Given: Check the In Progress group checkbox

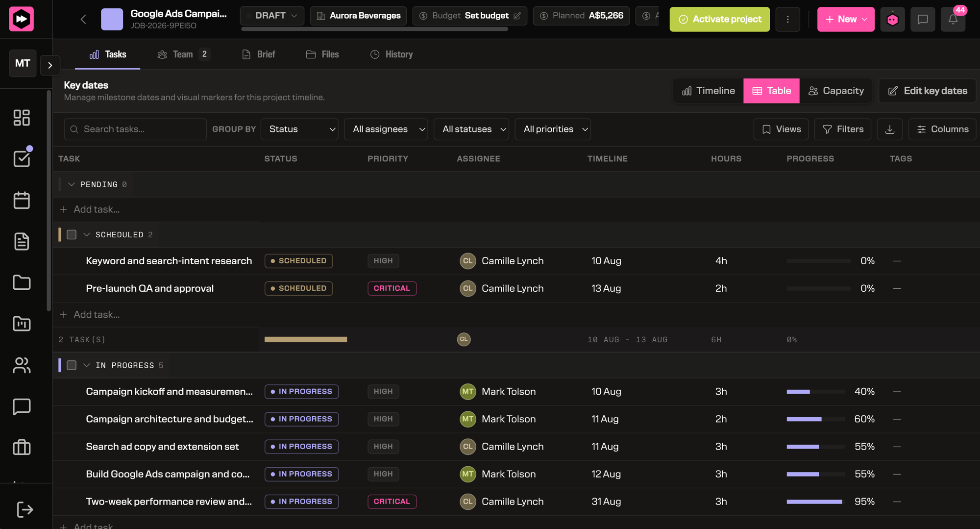Looking at the screenshot, I should pyautogui.click(x=72, y=365).
